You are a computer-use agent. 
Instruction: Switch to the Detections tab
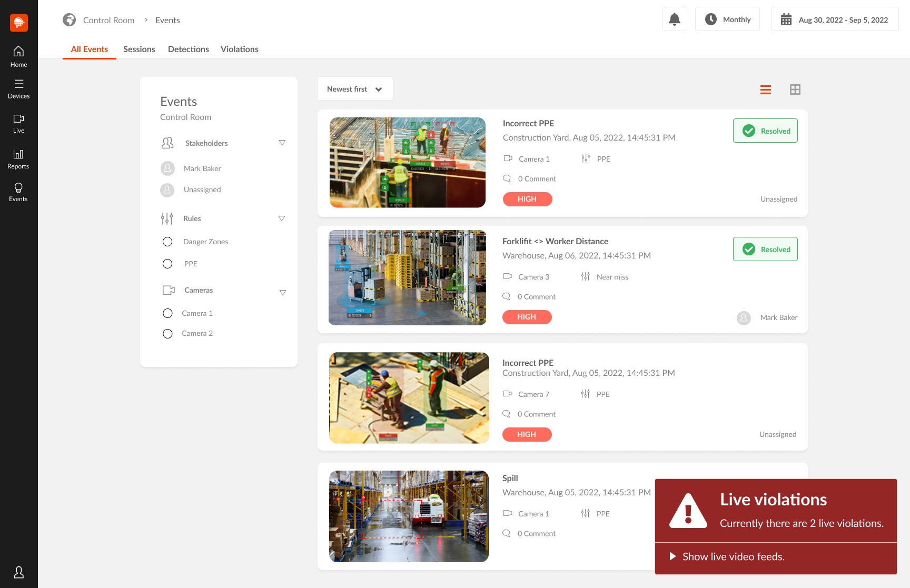coord(189,49)
